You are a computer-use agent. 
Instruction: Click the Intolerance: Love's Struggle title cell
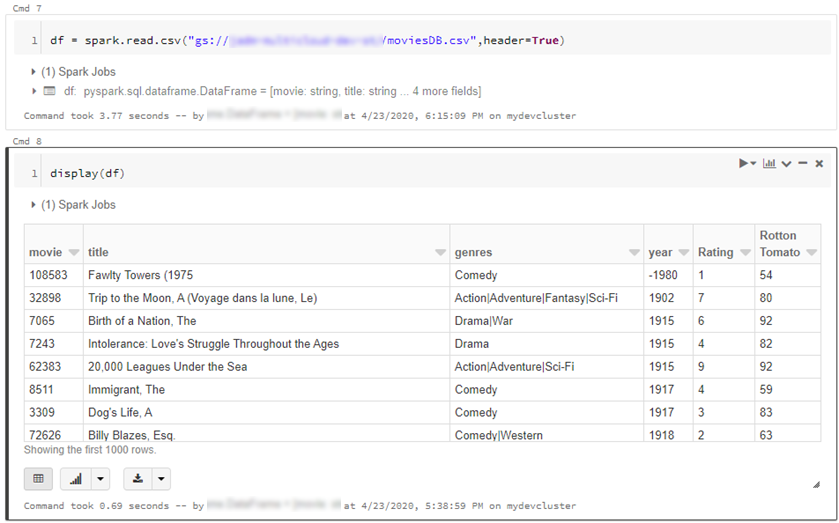pyautogui.click(x=266, y=344)
